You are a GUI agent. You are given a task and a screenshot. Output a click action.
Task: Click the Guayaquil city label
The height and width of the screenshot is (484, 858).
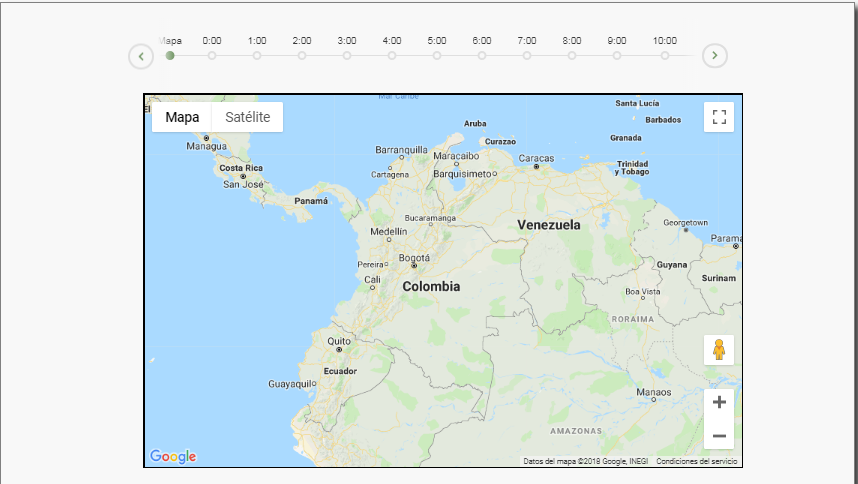[290, 384]
